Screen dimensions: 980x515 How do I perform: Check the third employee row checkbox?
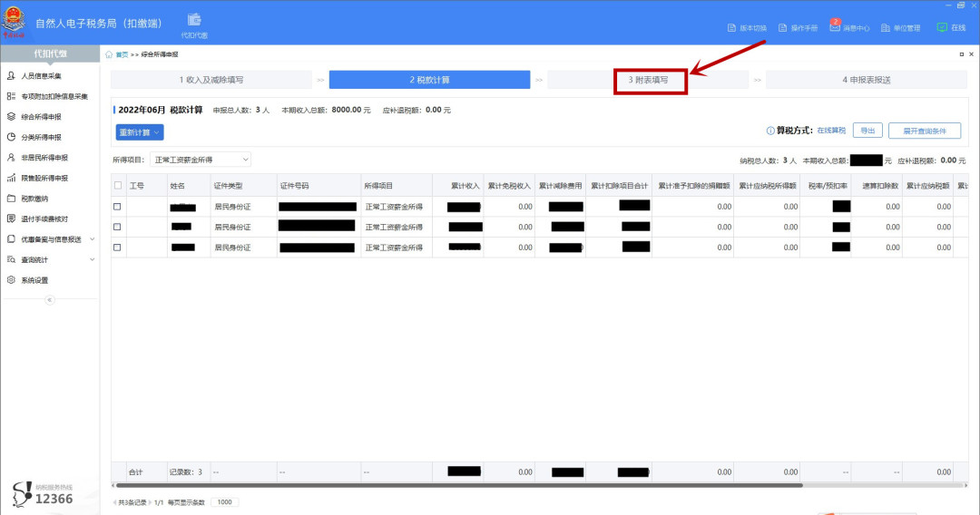click(x=118, y=247)
